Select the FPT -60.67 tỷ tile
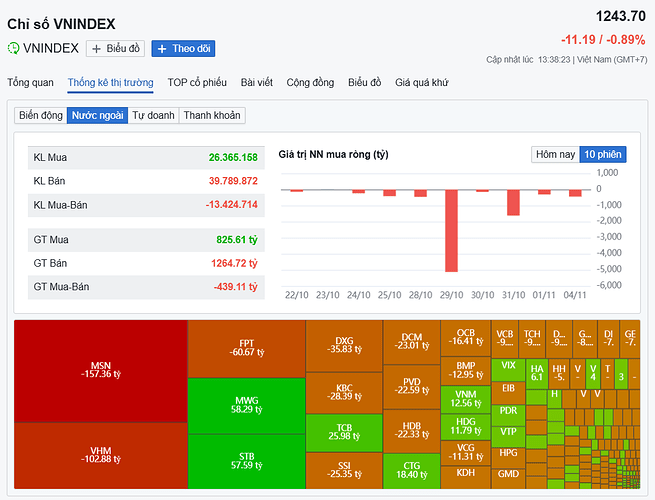Screen dimensions: 655x500 click(x=246, y=349)
